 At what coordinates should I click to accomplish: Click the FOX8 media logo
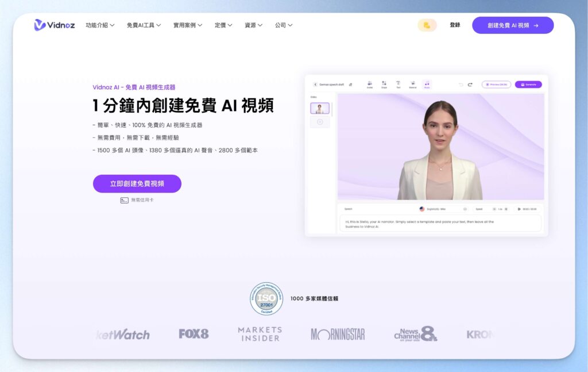pyautogui.click(x=194, y=333)
